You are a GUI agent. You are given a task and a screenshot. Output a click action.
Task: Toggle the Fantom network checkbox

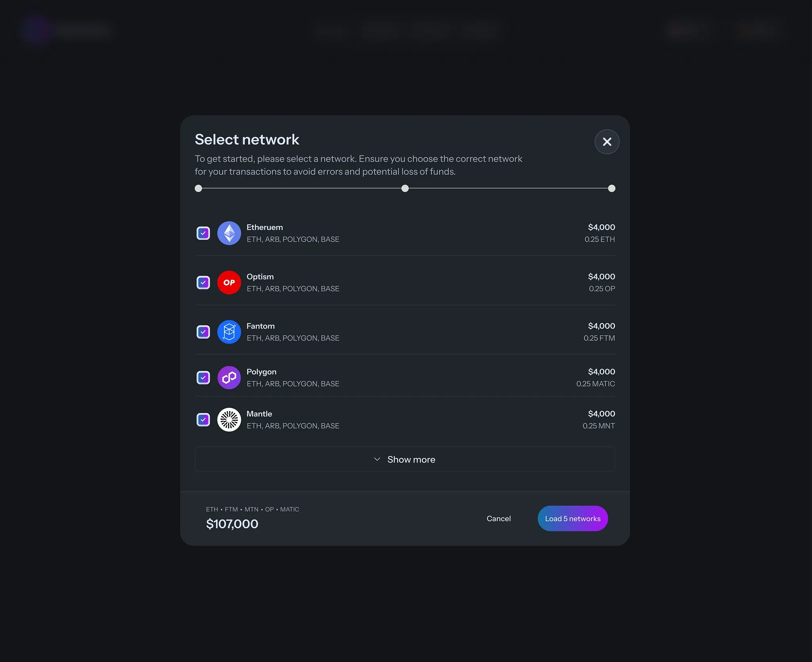pos(203,332)
